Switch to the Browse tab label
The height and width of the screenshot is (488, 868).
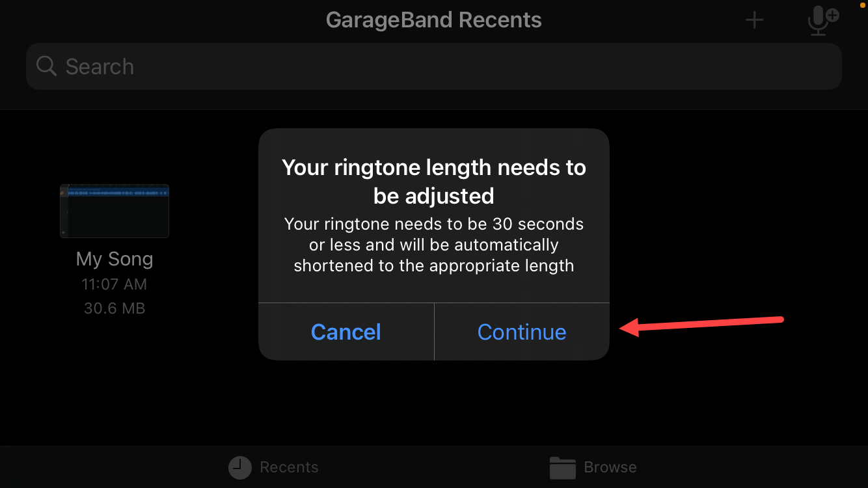[610, 467]
